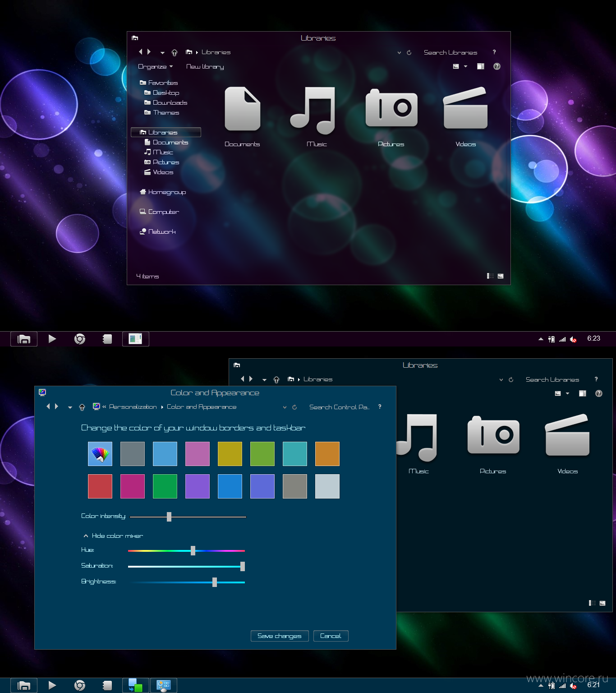Select the red color swatch
Image resolution: width=616 pixels, height=693 pixels.
(100, 486)
